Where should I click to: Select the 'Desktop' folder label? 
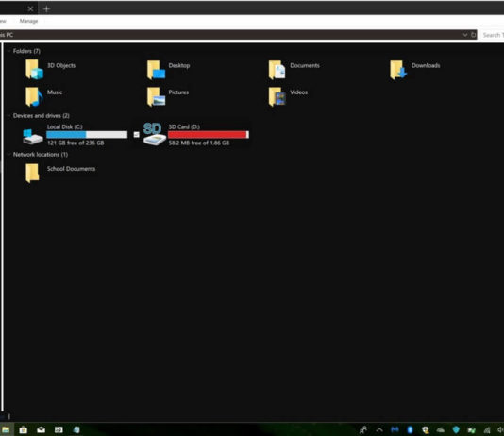[179, 65]
